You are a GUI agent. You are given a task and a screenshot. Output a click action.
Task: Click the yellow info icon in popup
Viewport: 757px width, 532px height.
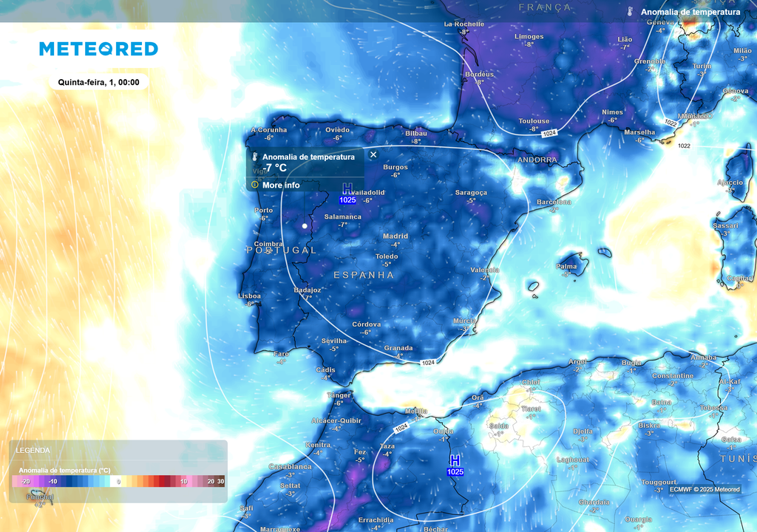pyautogui.click(x=255, y=185)
